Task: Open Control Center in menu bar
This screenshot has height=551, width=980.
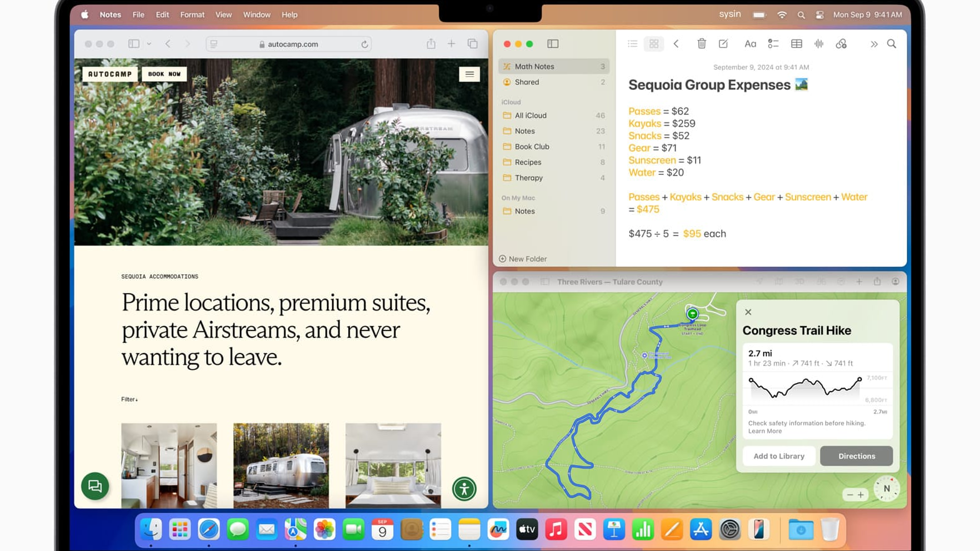Action: [819, 14]
